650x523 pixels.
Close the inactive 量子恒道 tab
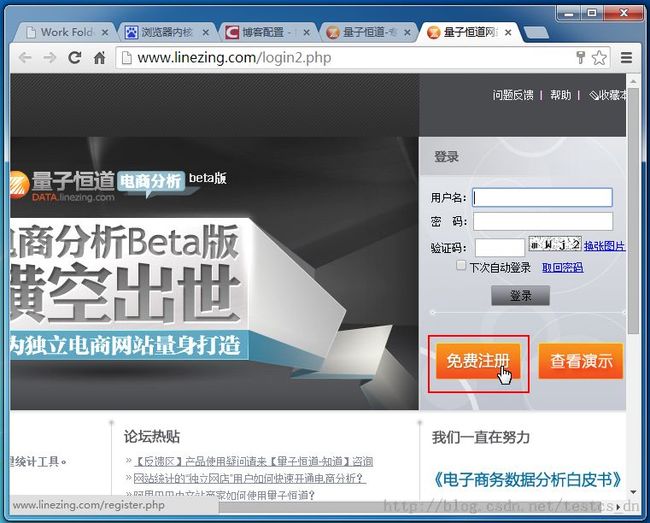407,32
